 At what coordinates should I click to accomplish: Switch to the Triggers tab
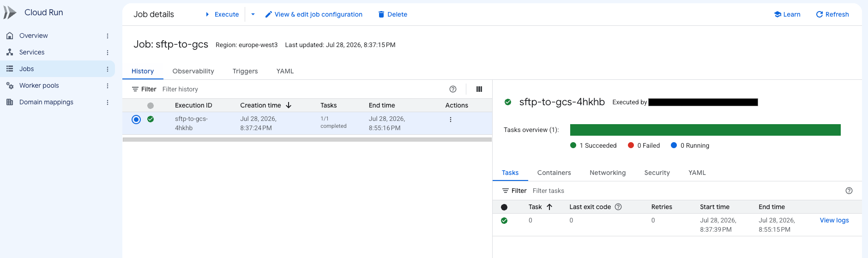click(245, 71)
